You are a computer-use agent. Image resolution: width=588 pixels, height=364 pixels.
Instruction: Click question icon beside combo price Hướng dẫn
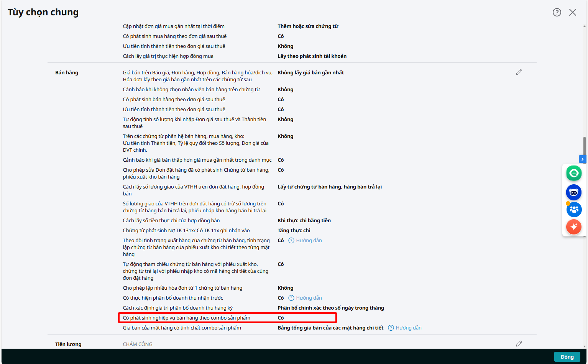pos(391,328)
